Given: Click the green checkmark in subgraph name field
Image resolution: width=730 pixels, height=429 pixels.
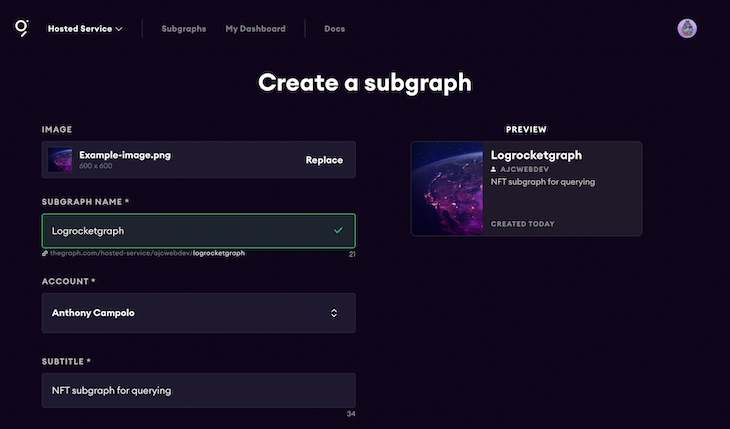Looking at the screenshot, I should (338, 231).
